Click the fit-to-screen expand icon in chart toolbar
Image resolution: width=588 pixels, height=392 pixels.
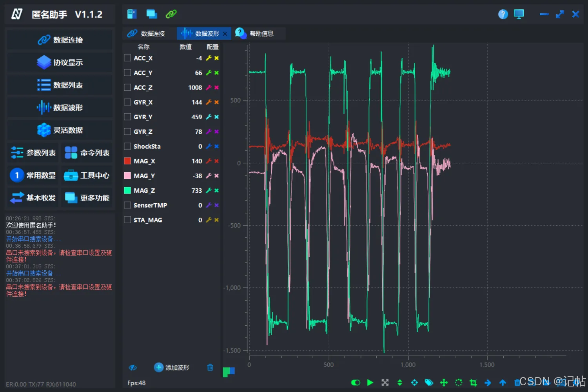click(x=385, y=382)
